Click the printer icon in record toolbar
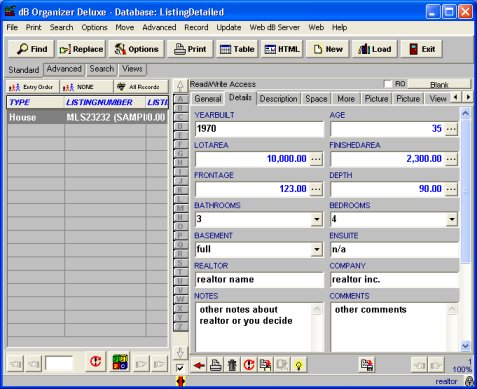This screenshot has width=477, height=389. pyautogui.click(x=216, y=366)
